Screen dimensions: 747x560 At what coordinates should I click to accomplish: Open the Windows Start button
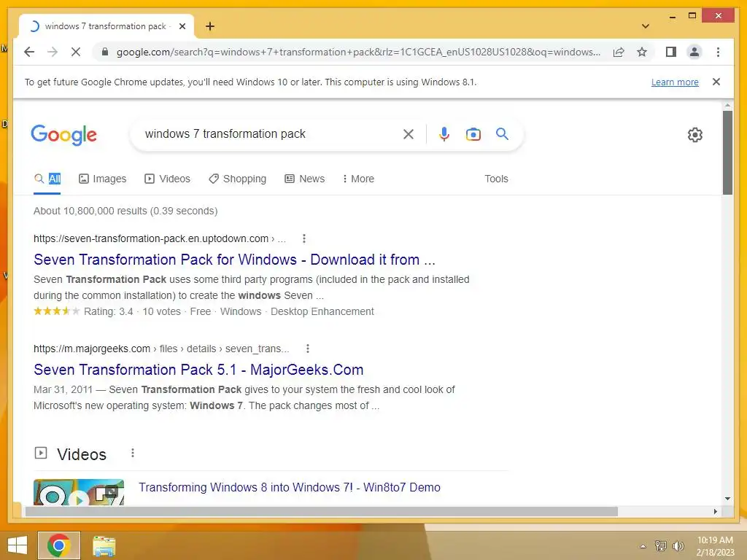click(x=18, y=545)
